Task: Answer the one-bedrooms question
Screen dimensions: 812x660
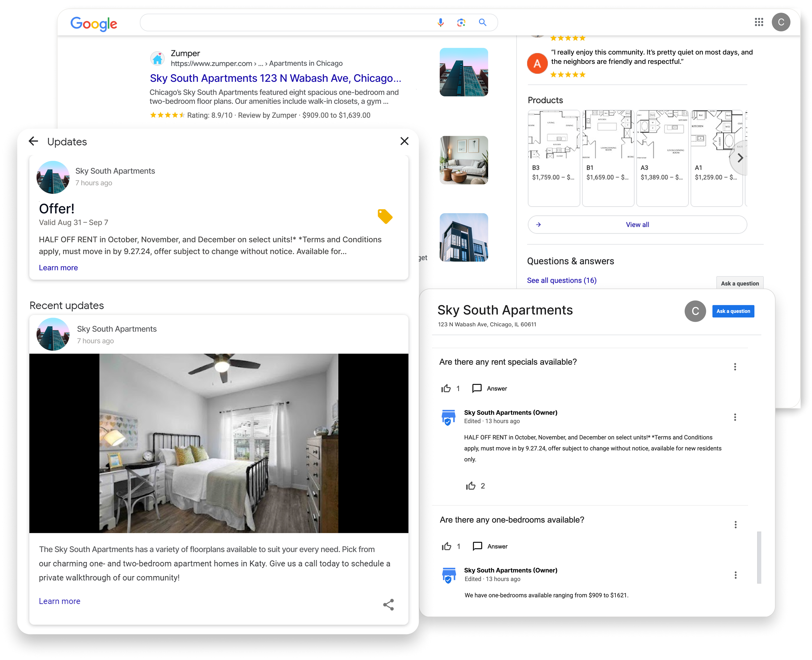Action: 490,546
